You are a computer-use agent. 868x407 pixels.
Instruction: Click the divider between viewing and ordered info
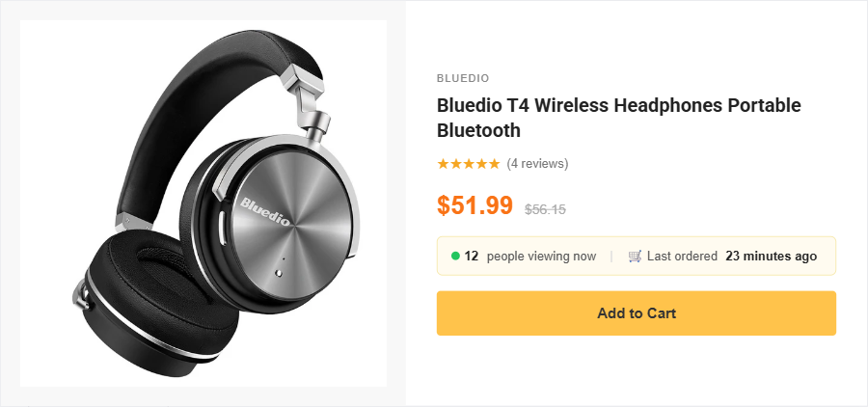[x=611, y=257]
